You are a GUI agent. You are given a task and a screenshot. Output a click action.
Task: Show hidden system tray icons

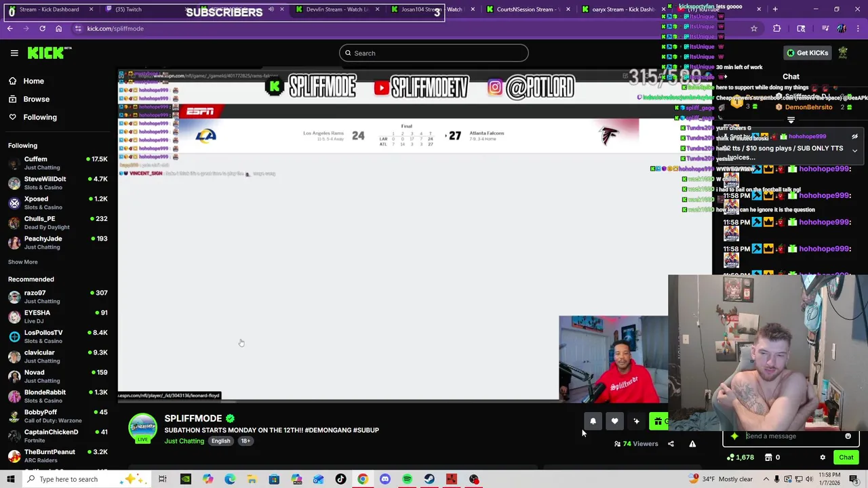(x=766, y=479)
